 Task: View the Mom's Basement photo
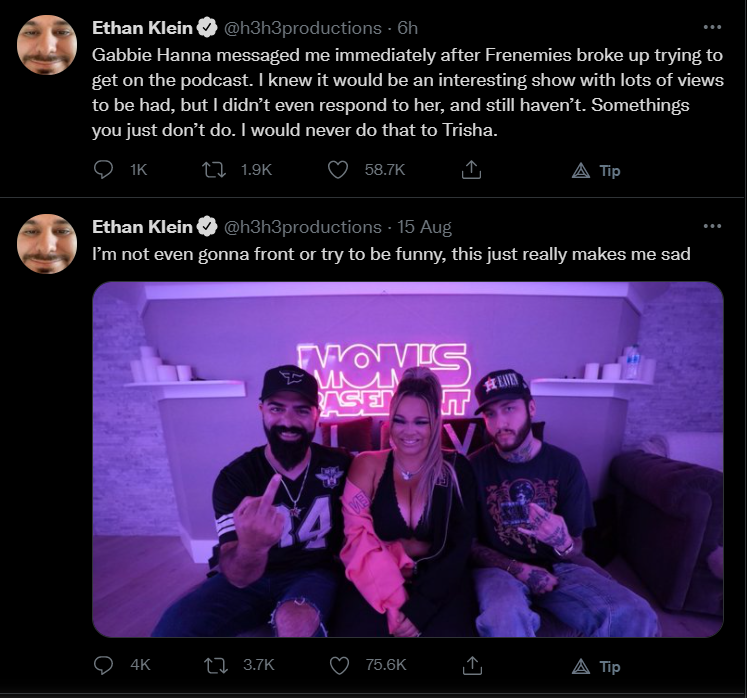pyautogui.click(x=408, y=459)
